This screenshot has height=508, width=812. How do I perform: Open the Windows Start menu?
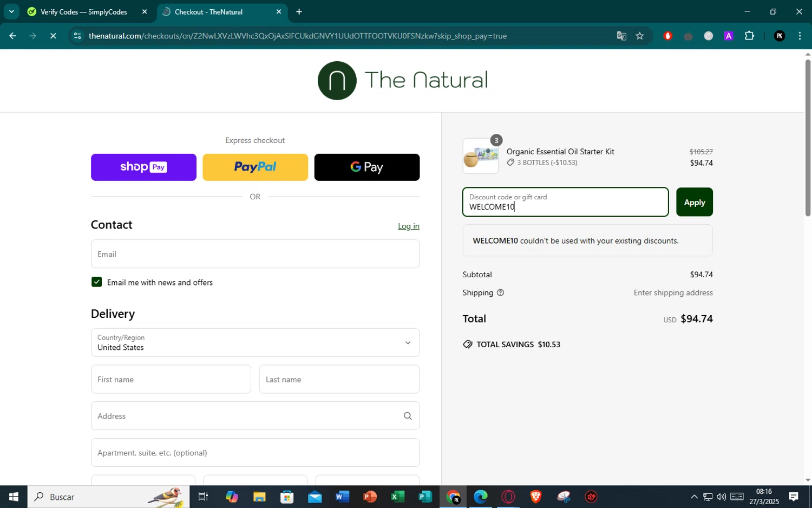(14, 497)
